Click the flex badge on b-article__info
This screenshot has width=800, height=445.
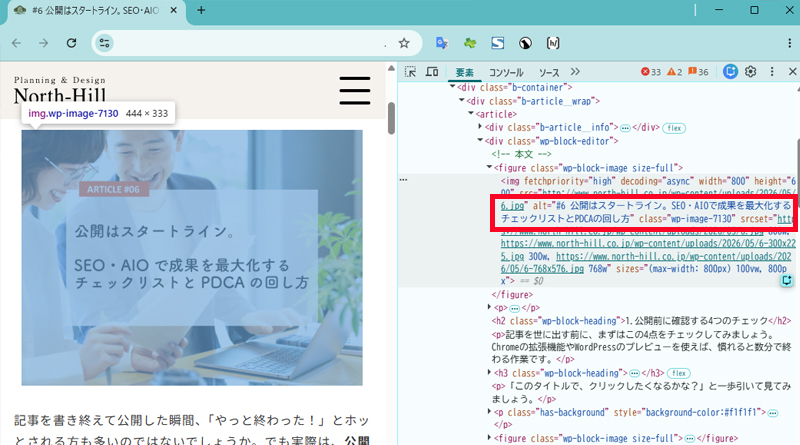[674, 128]
